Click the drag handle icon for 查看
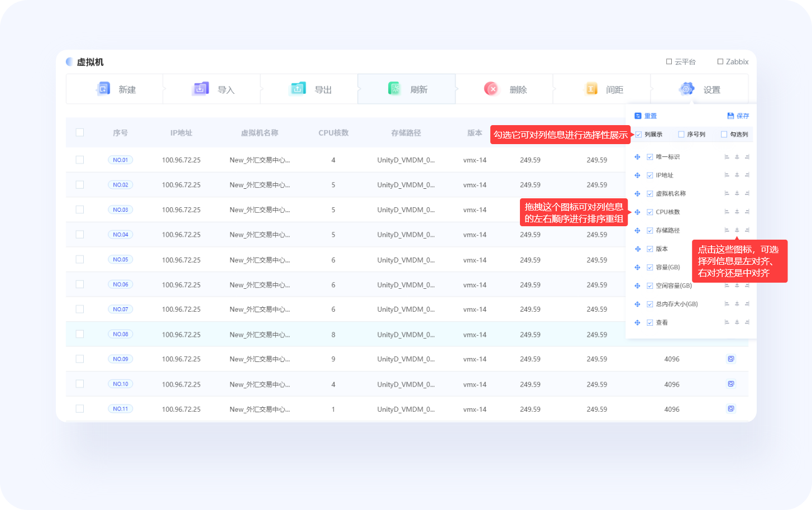This screenshot has height=510, width=812. 637,323
